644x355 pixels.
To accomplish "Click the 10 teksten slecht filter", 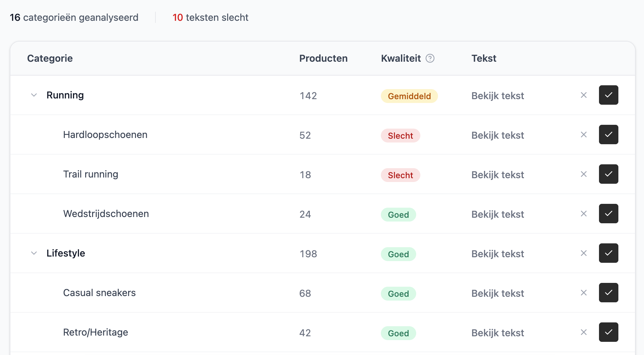I will [210, 17].
